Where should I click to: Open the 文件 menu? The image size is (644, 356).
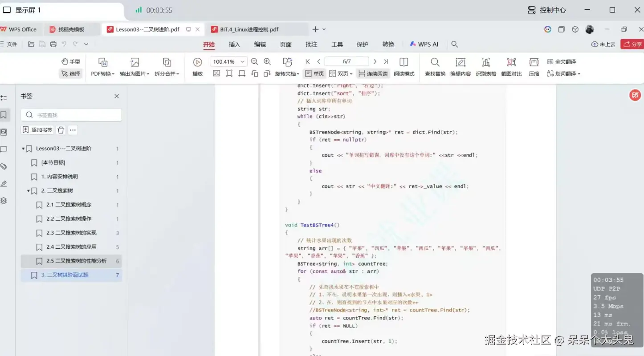pyautogui.click(x=9, y=44)
